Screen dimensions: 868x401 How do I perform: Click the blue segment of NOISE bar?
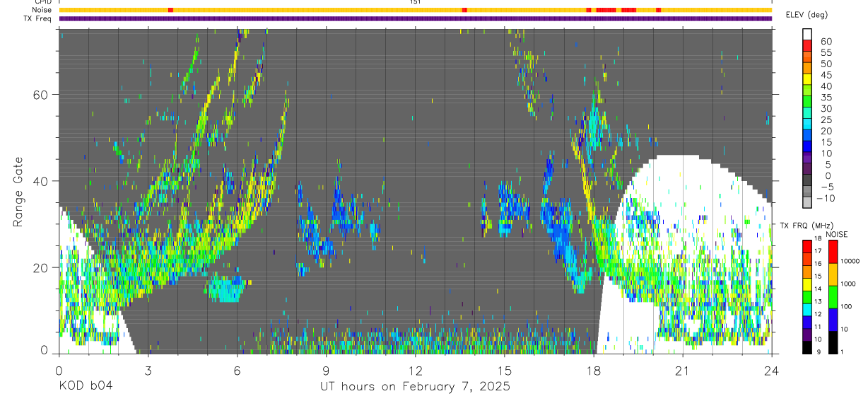(x=833, y=320)
